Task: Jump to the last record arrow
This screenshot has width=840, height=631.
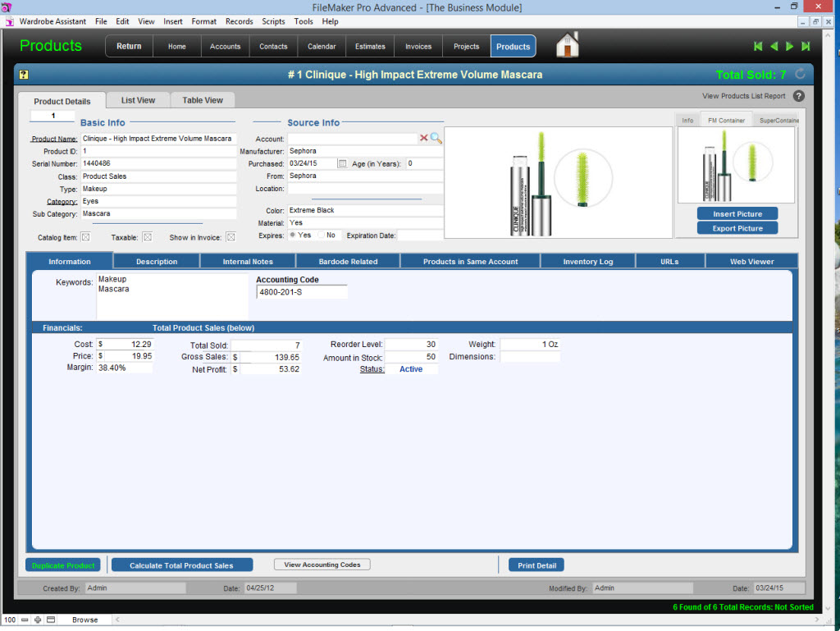Action: click(806, 47)
